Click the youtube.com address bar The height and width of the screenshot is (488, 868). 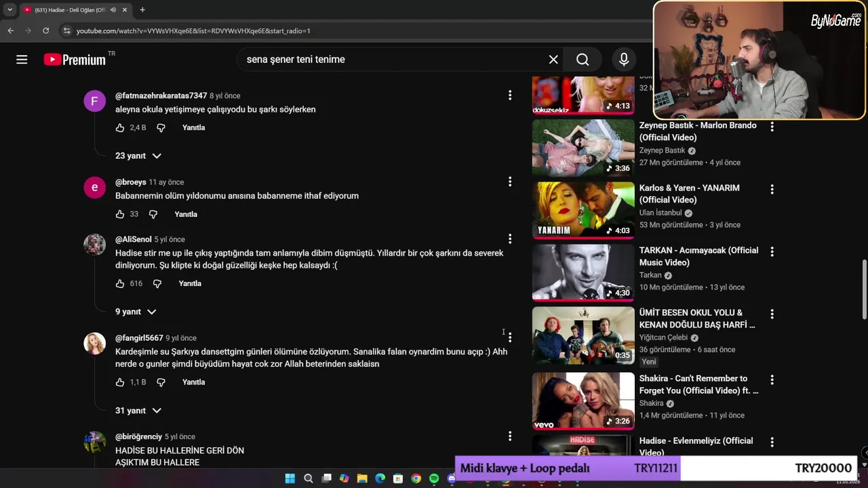pyautogui.click(x=353, y=30)
